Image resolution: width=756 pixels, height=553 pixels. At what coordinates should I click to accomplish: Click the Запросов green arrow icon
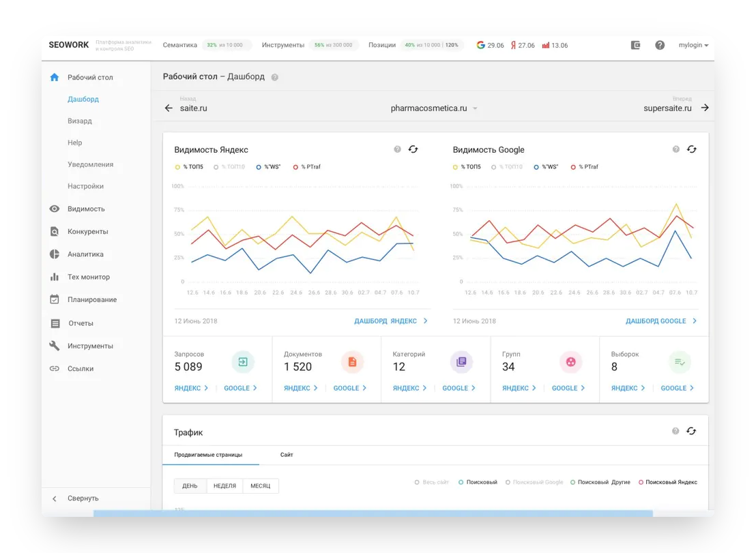(243, 362)
